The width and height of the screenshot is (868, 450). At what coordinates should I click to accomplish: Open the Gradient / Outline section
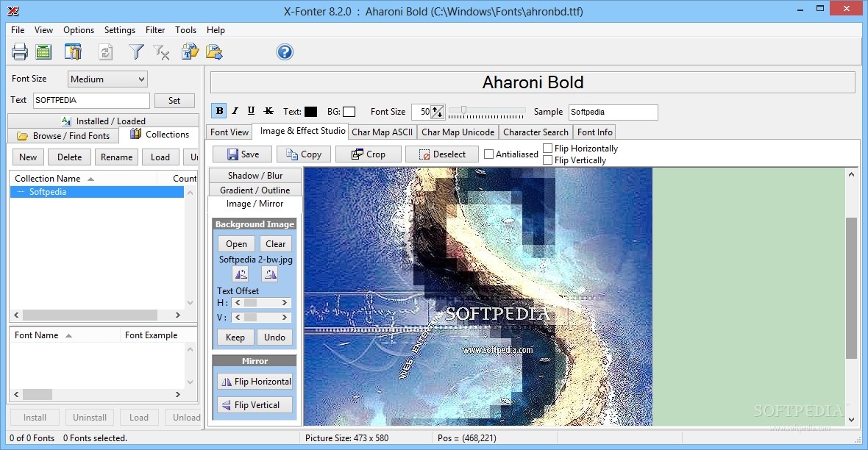(255, 190)
